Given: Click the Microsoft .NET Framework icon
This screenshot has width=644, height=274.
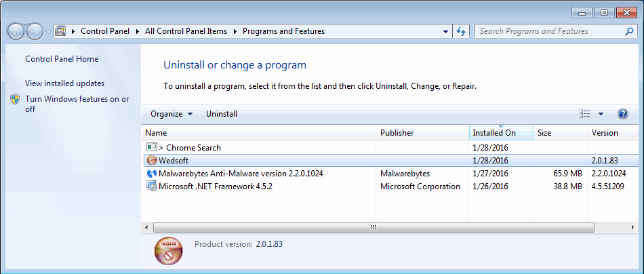Looking at the screenshot, I should [x=152, y=186].
